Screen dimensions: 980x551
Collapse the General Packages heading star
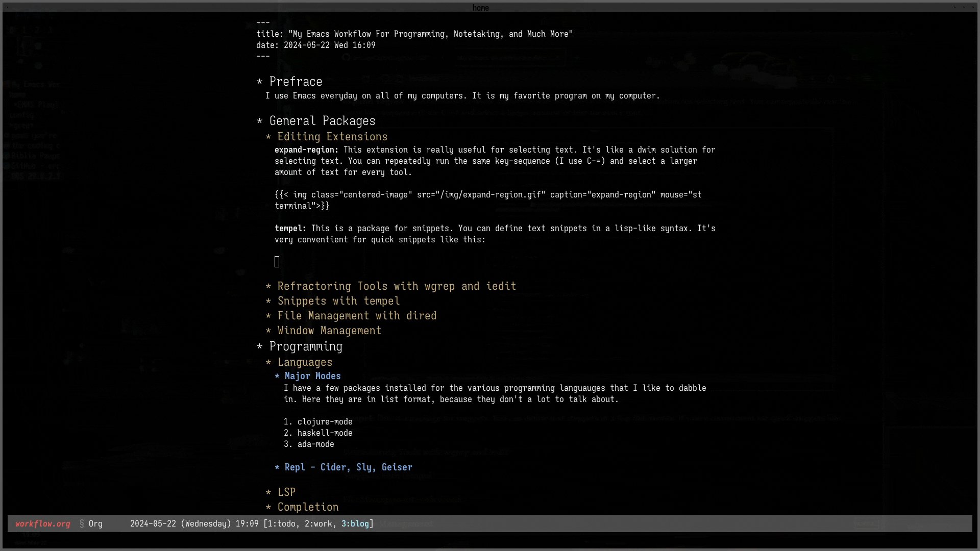point(259,121)
